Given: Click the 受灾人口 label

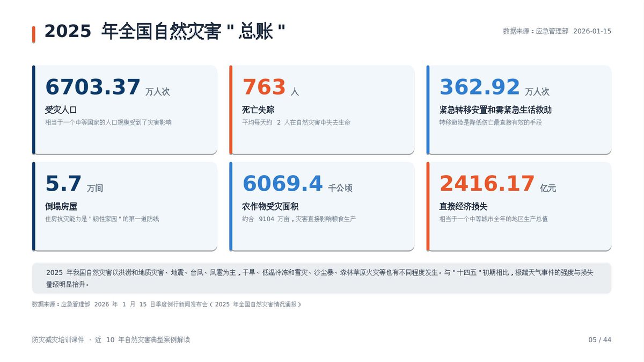Looking at the screenshot, I should coord(61,110).
